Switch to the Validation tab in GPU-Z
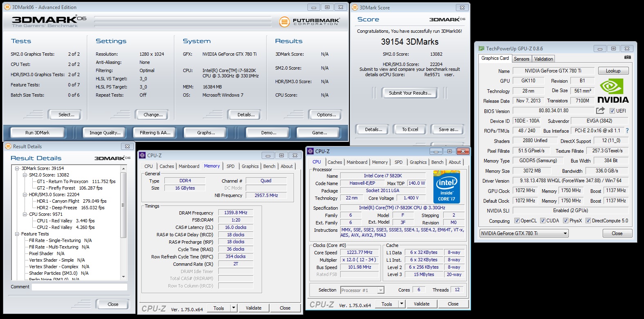The height and width of the screenshot is (319, 644). pos(543,59)
